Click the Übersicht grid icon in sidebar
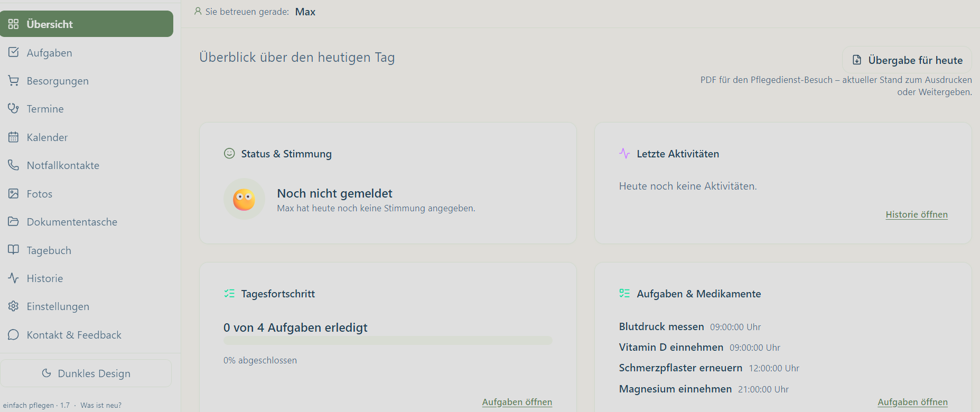The width and height of the screenshot is (980, 412). pos(13,24)
